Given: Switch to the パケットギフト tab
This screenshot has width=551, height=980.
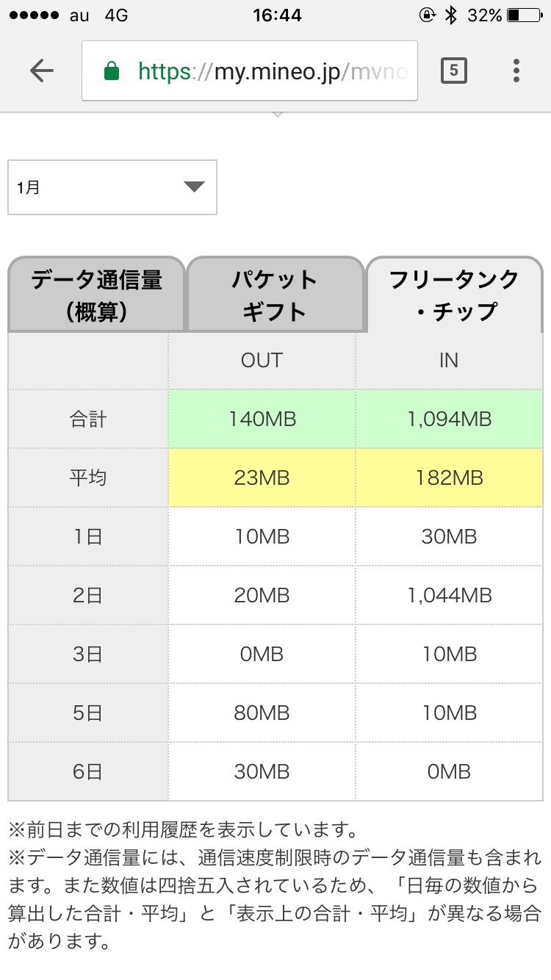Looking at the screenshot, I should (x=275, y=295).
